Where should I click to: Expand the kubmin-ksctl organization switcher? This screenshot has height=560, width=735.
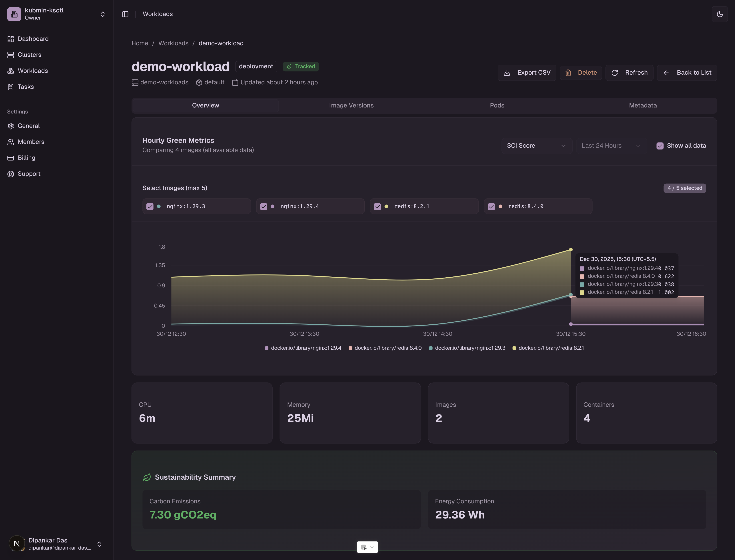tap(103, 14)
